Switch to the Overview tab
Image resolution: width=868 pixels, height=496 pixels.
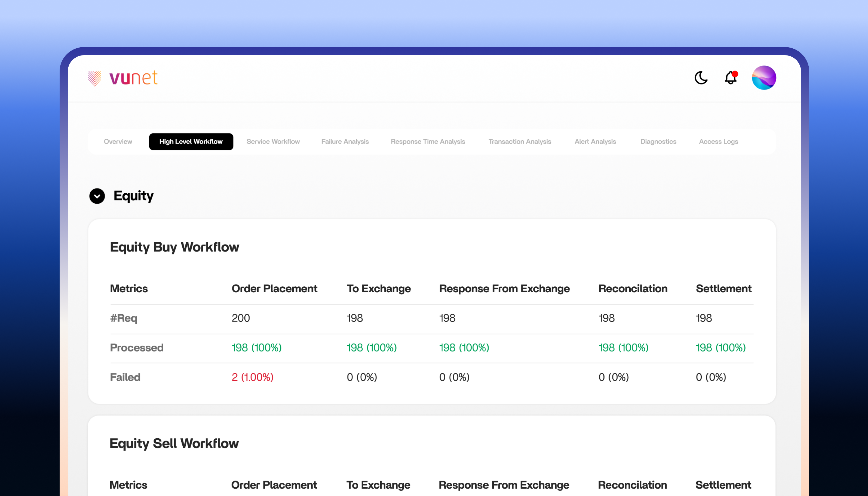[118, 142]
